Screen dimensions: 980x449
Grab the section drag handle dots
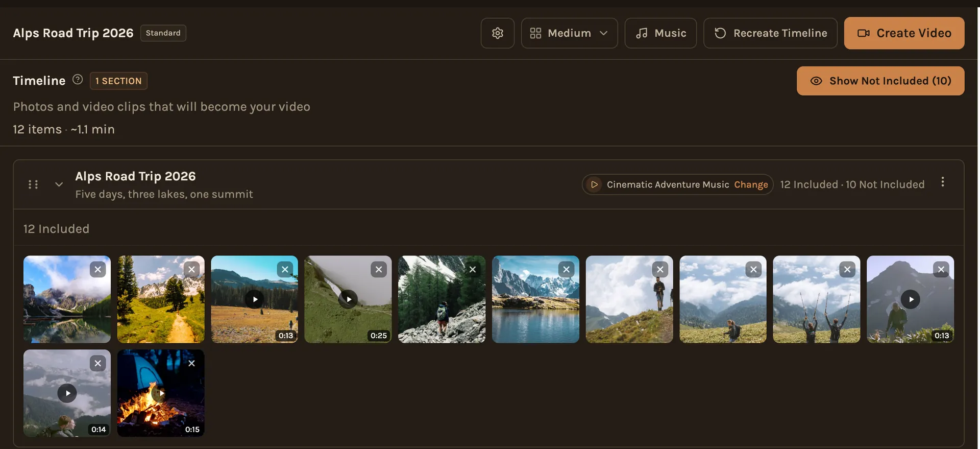click(33, 184)
